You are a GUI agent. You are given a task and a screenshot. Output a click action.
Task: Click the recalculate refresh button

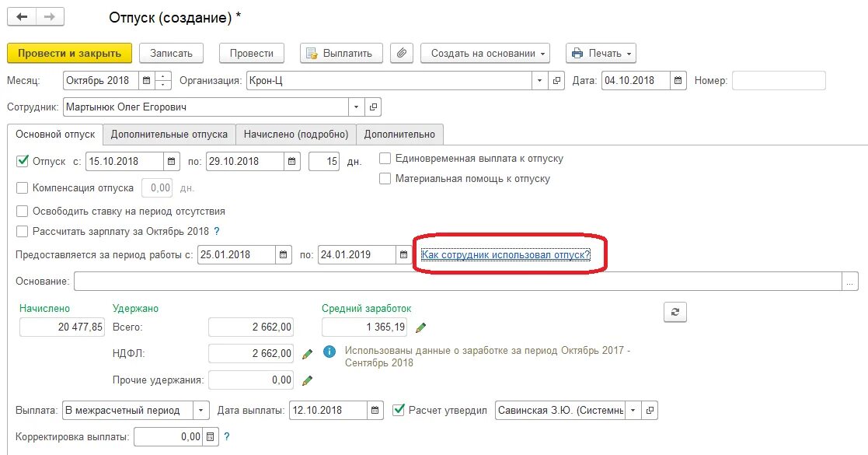point(675,312)
